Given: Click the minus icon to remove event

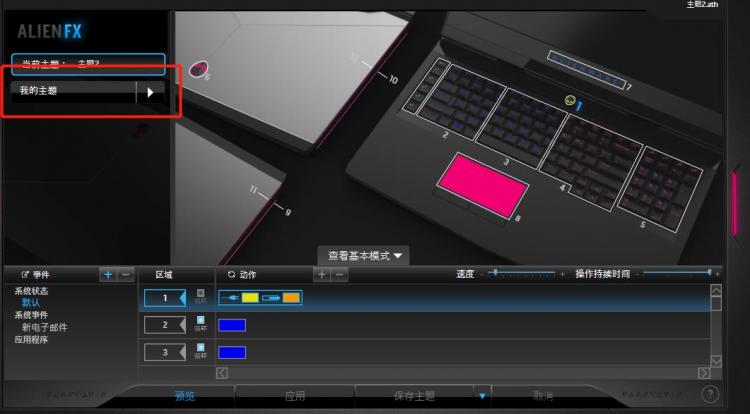Looking at the screenshot, I should click(x=125, y=274).
